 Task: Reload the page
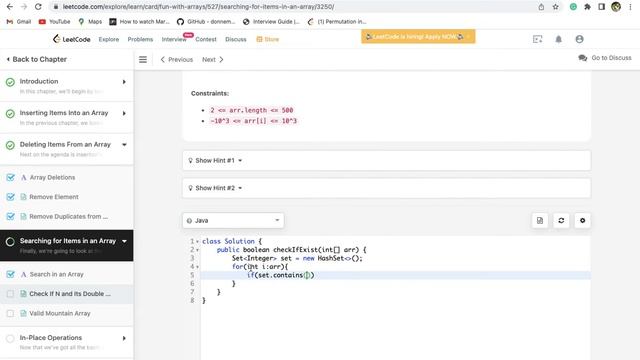[38, 7]
